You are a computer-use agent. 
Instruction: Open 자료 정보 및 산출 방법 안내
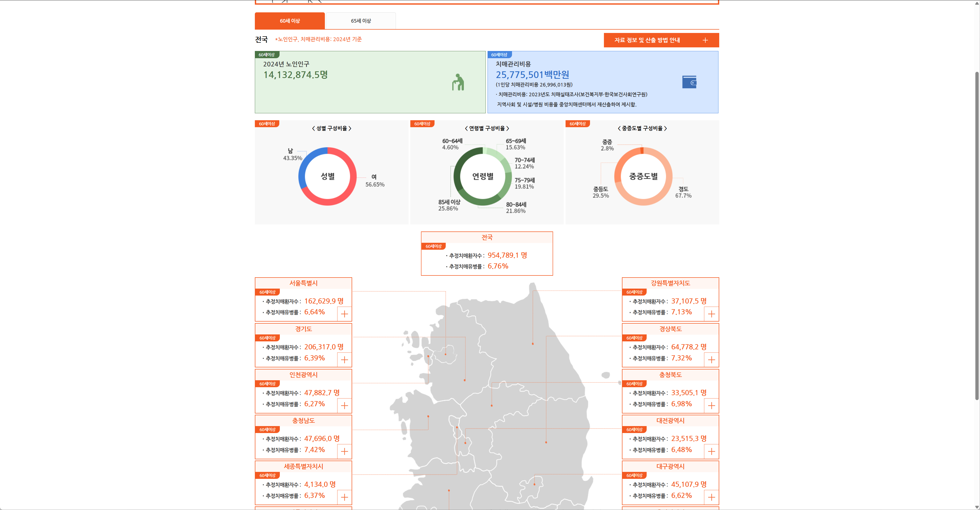coord(661,40)
